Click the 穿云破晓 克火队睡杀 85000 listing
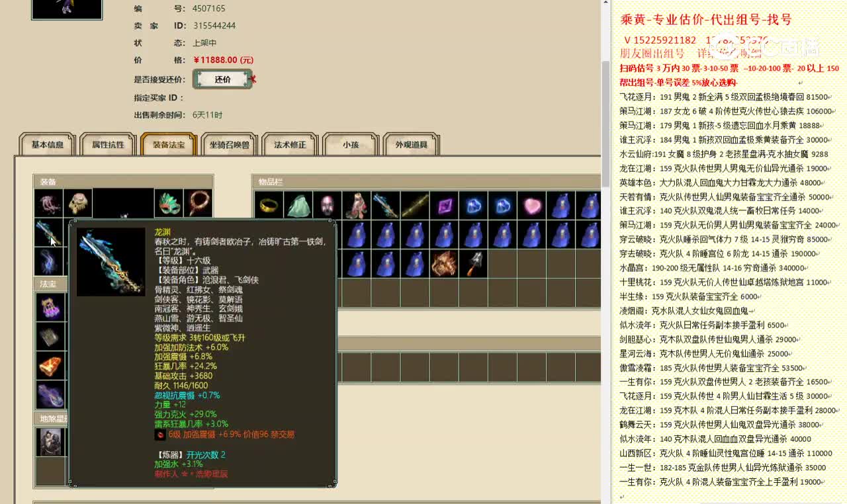The width and height of the screenshot is (847, 504). [727, 239]
